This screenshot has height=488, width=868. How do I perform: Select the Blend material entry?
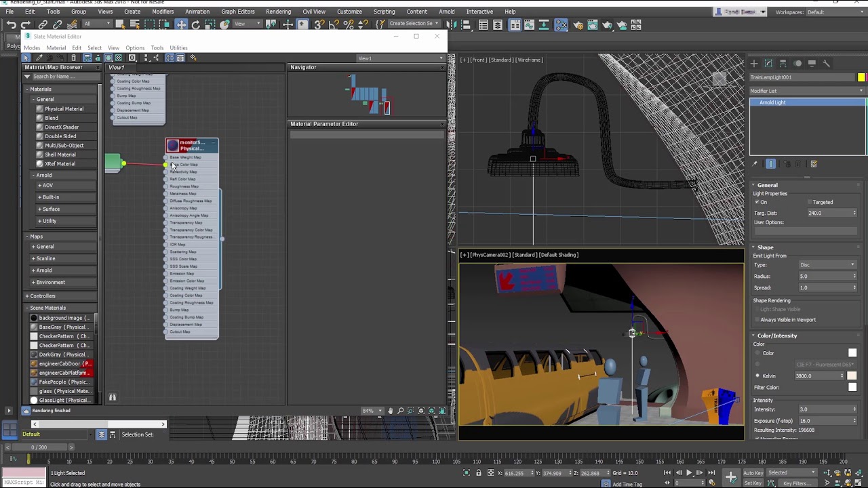pyautogui.click(x=52, y=118)
